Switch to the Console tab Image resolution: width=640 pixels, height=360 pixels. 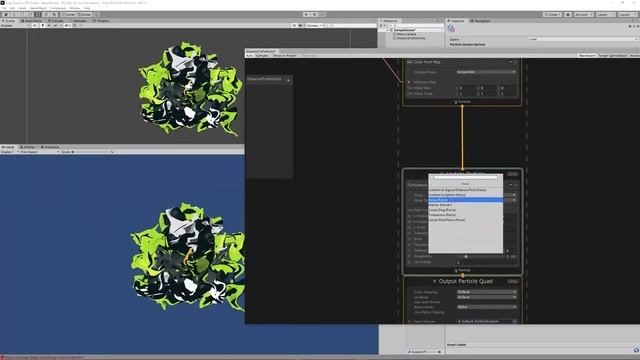click(56, 21)
